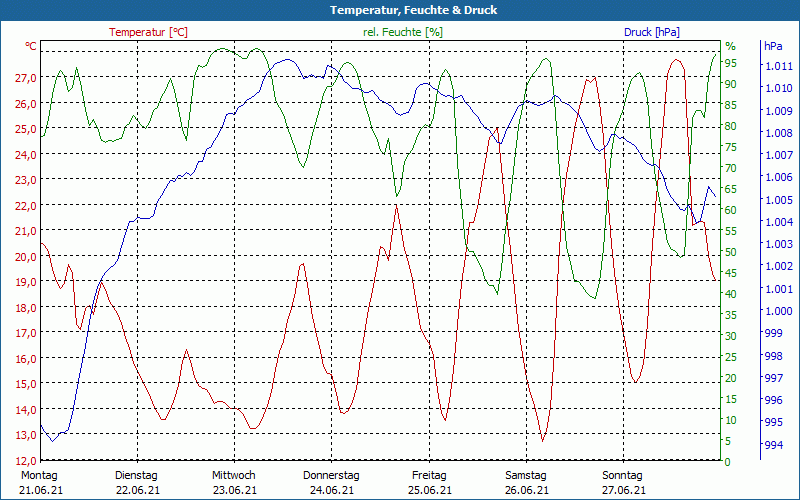
Task: Click the '26,0' temperature axis value
Action: click(26, 104)
